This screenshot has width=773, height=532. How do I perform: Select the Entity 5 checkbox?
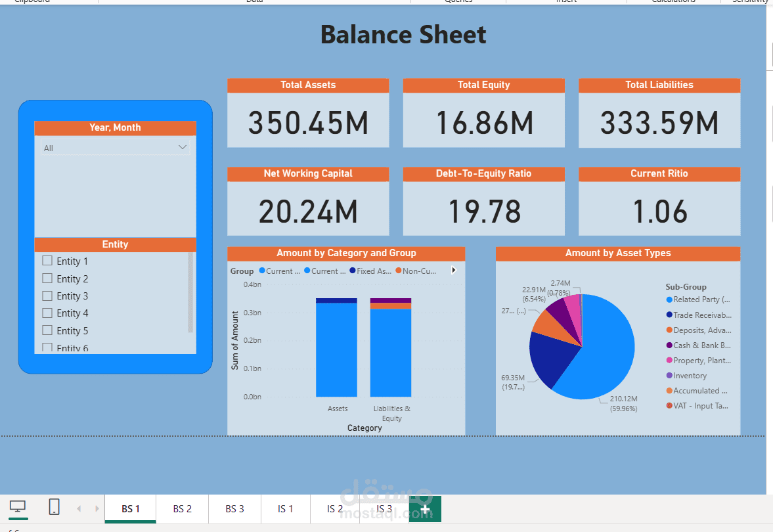[47, 330]
